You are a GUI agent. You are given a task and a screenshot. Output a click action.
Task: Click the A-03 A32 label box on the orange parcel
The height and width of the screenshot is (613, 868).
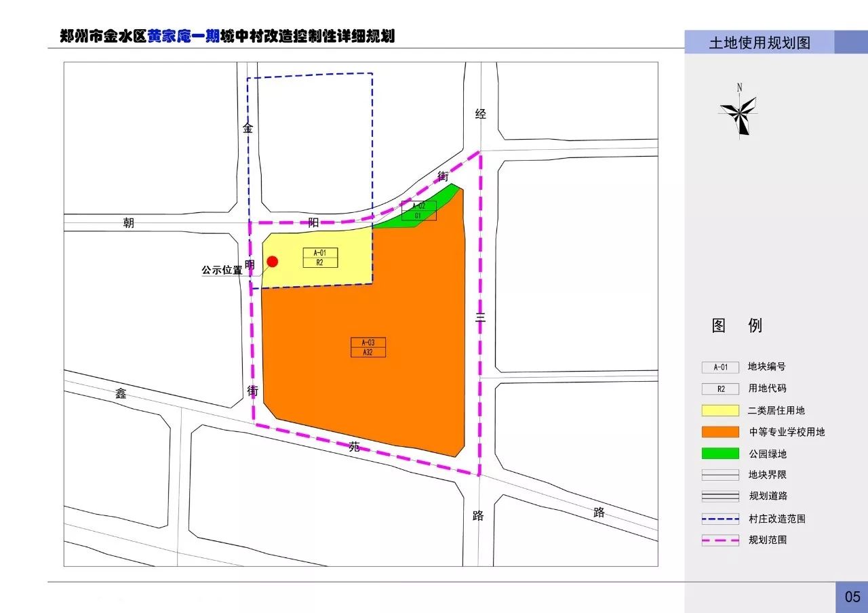368,347
